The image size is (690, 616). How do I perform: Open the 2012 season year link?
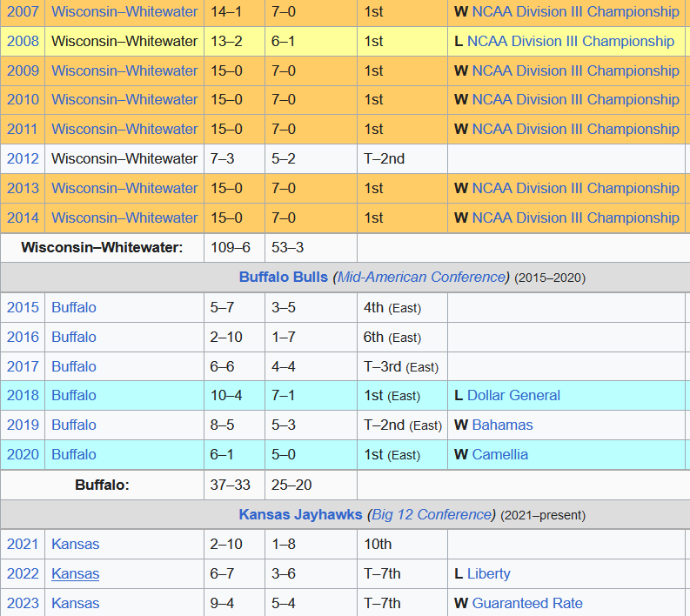[x=23, y=158]
